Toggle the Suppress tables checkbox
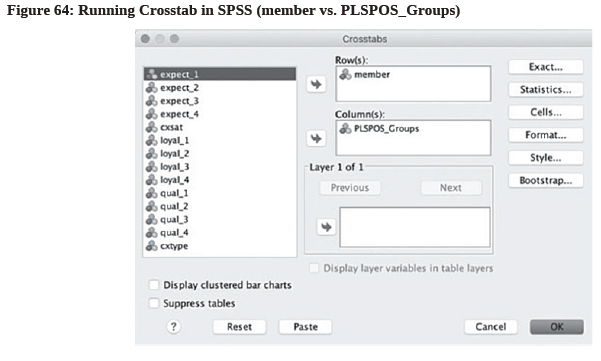This screenshot has height=361, width=601. (154, 303)
